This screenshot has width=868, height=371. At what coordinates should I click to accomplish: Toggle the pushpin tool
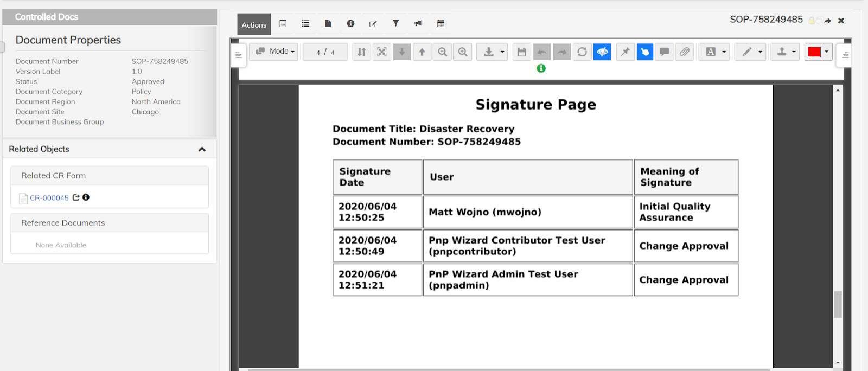(626, 52)
